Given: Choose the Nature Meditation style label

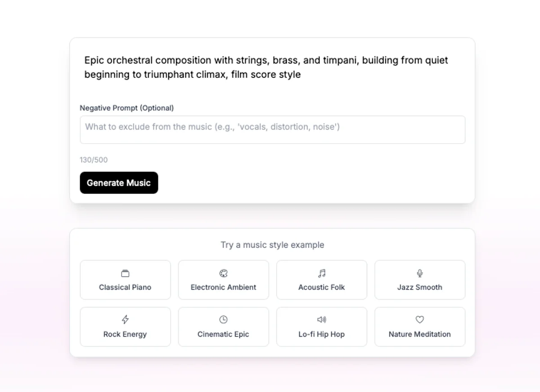Looking at the screenshot, I should pos(420,334).
